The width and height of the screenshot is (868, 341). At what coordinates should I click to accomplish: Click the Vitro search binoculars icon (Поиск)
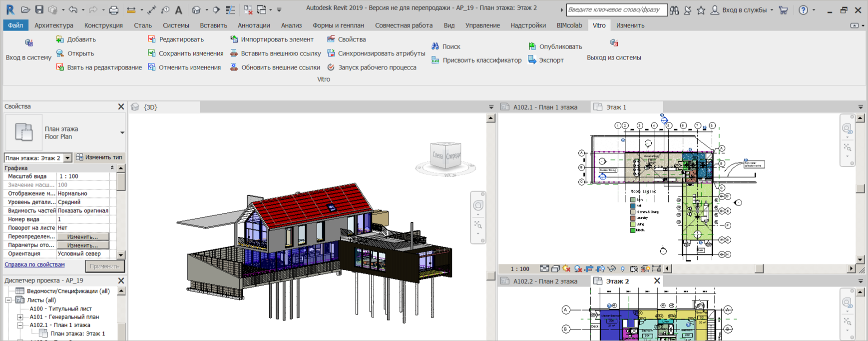(435, 46)
